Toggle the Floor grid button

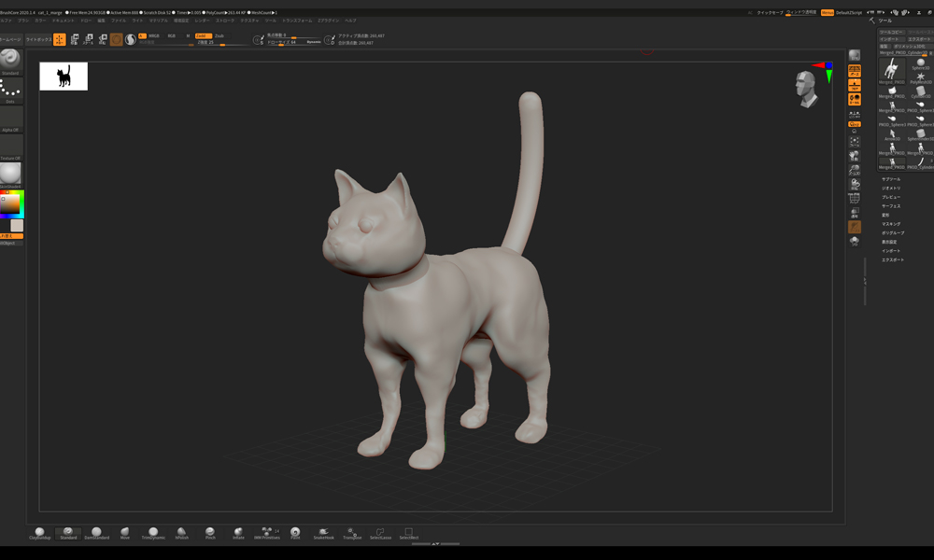pyautogui.click(x=855, y=85)
